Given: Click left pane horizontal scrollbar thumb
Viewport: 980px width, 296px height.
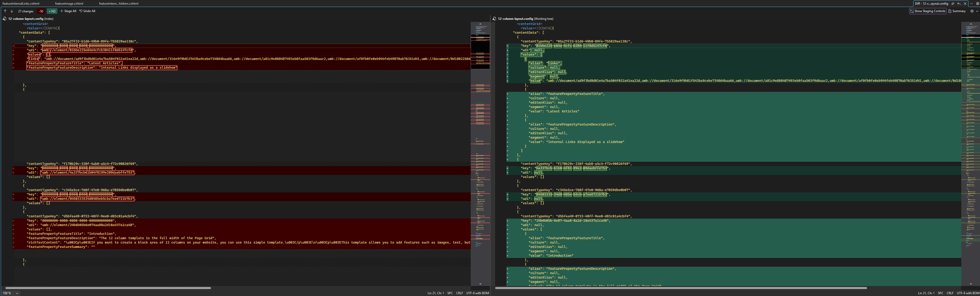Looking at the screenshot, I should click(108, 288).
